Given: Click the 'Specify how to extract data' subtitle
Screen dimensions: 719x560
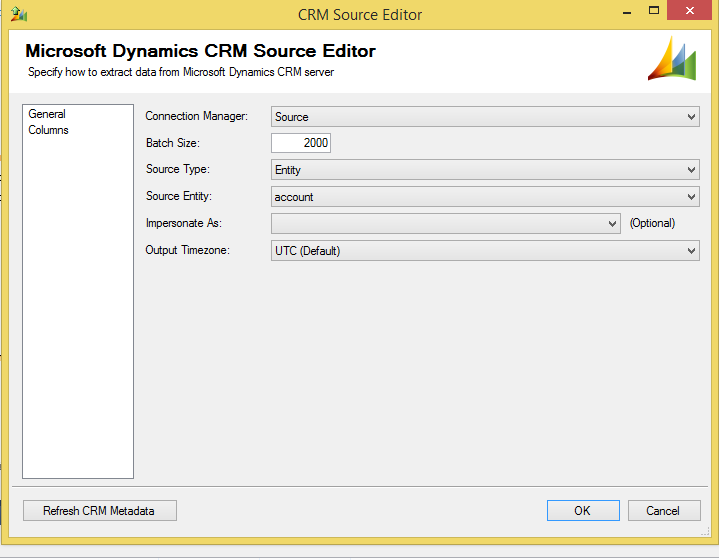Looking at the screenshot, I should [181, 72].
